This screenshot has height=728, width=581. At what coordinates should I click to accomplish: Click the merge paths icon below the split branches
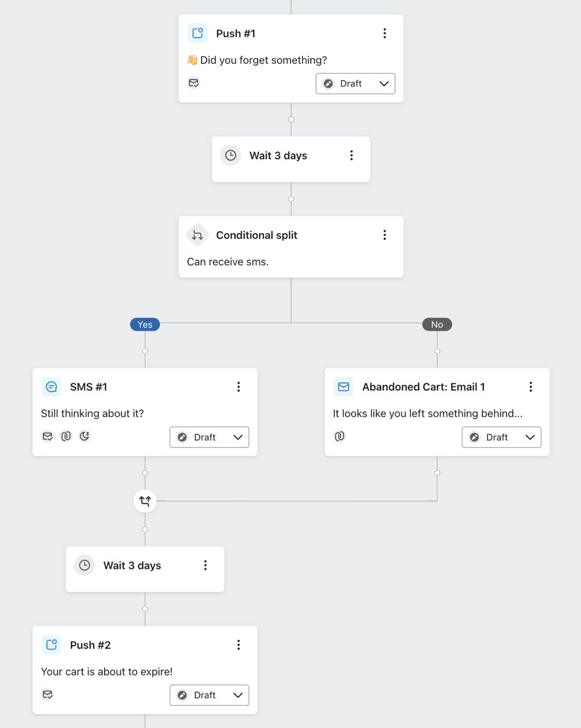pos(144,500)
